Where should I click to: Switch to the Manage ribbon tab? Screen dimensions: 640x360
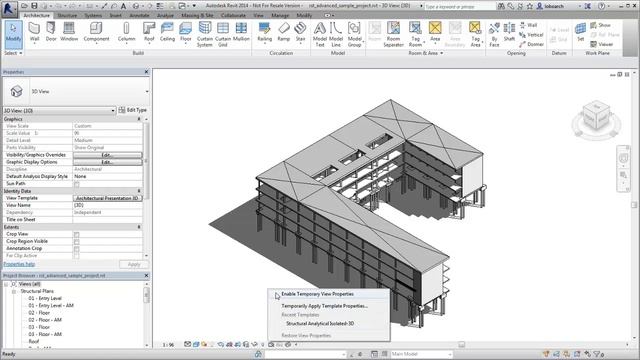click(280, 15)
